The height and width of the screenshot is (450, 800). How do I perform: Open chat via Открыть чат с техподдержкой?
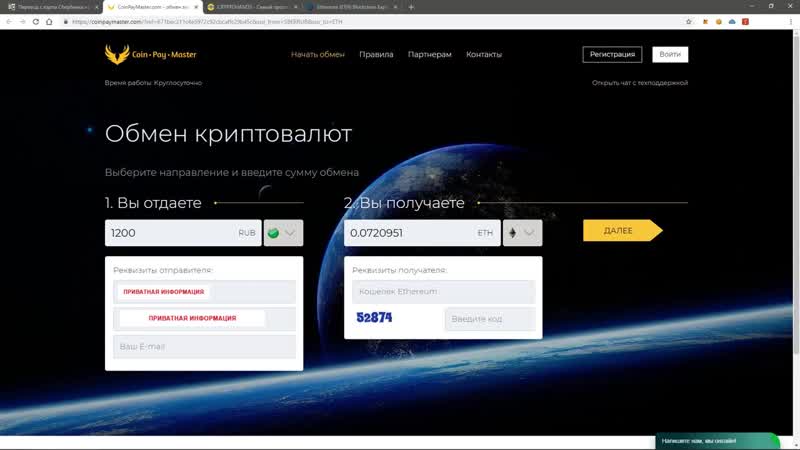pyautogui.click(x=640, y=83)
